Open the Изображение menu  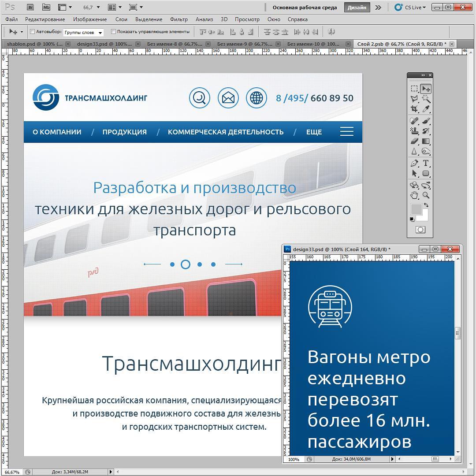tap(90, 19)
